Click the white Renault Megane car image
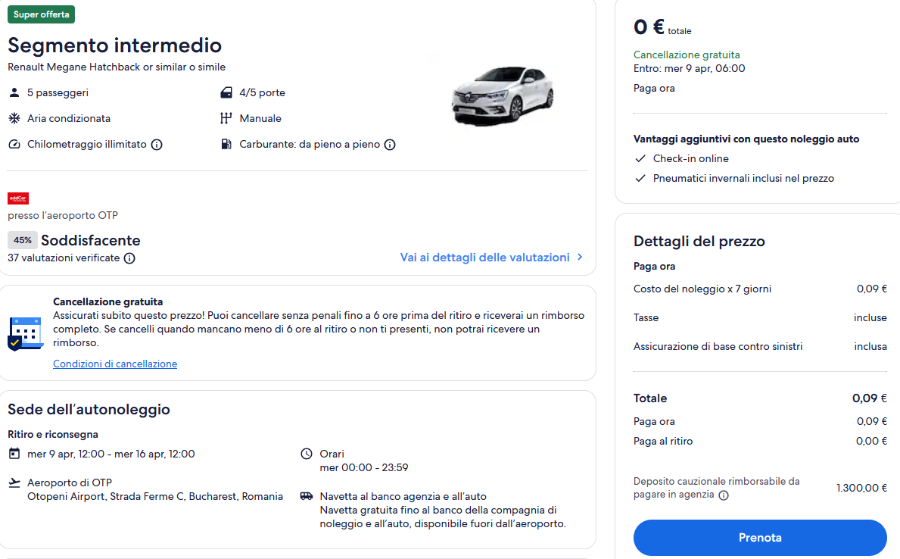The width and height of the screenshot is (900, 559). (x=503, y=95)
